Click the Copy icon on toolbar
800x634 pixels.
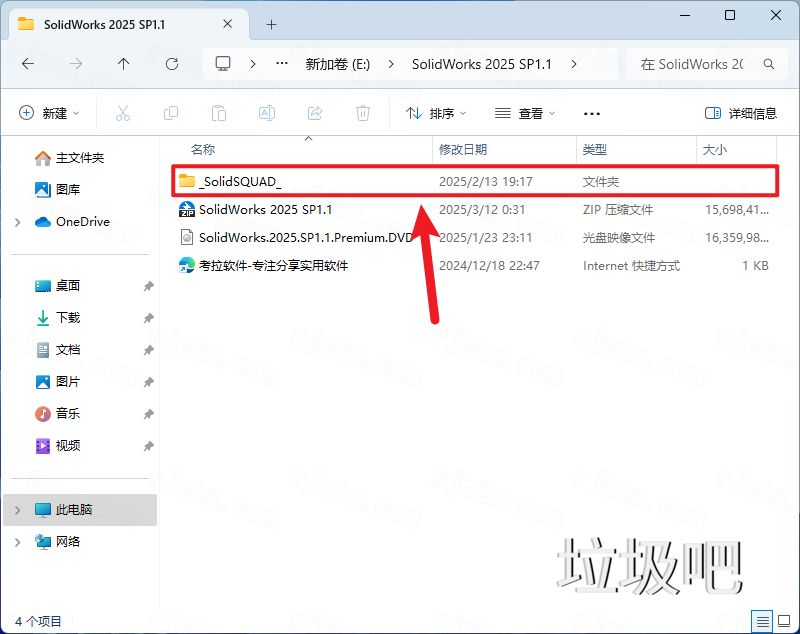tap(170, 112)
